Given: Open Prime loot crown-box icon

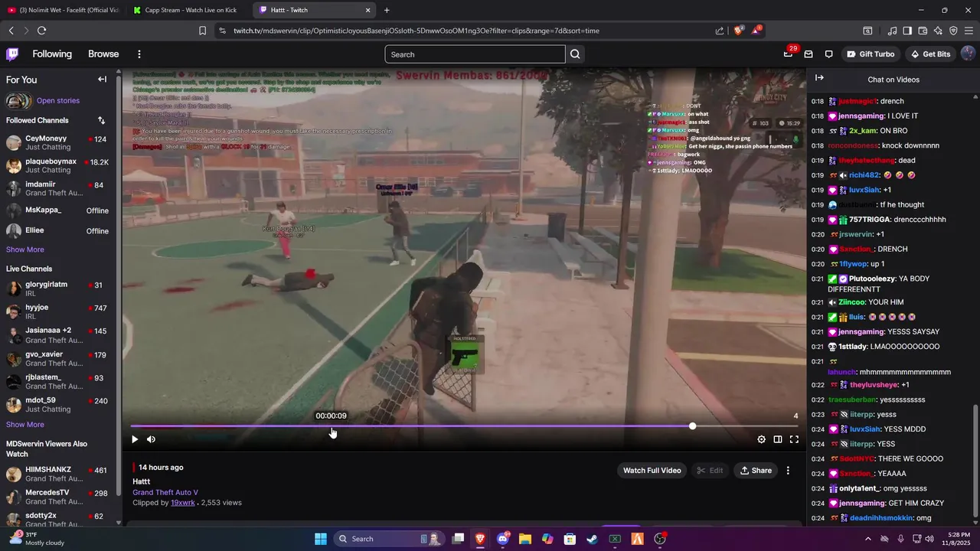Looking at the screenshot, I should pyautogui.click(x=808, y=54).
